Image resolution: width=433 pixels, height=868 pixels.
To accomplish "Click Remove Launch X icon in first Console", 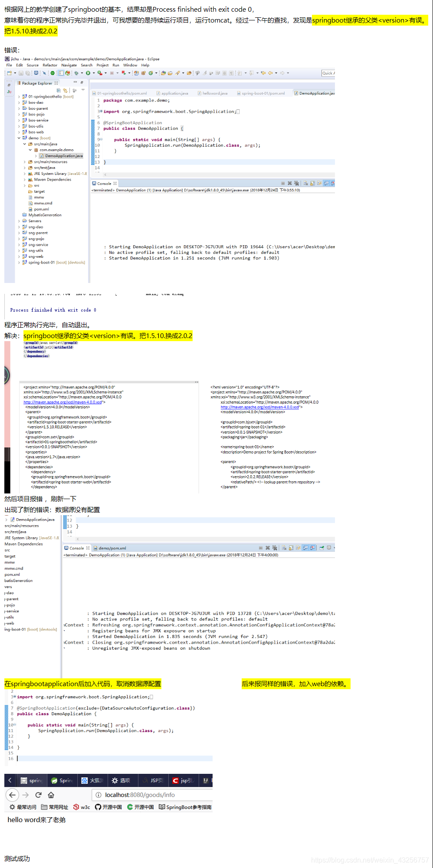I will click(x=289, y=183).
